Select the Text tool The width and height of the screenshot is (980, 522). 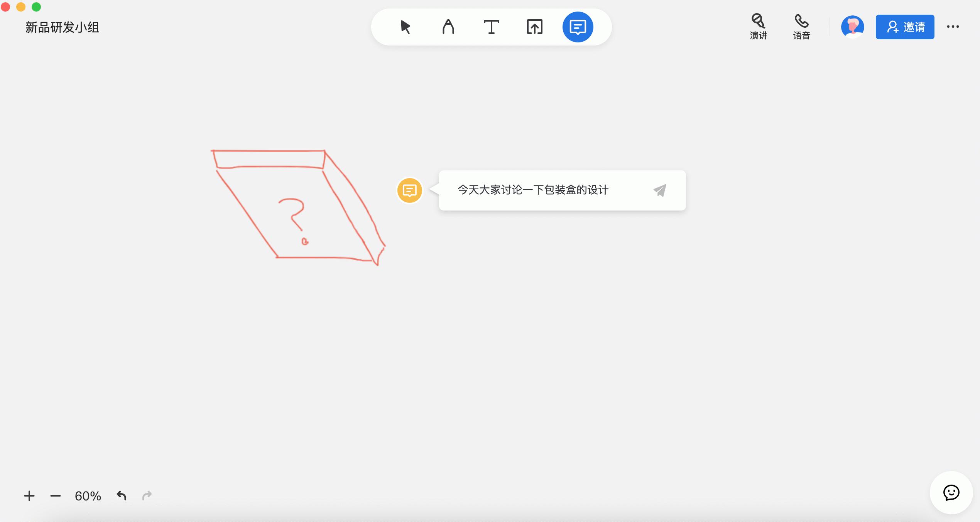point(491,27)
